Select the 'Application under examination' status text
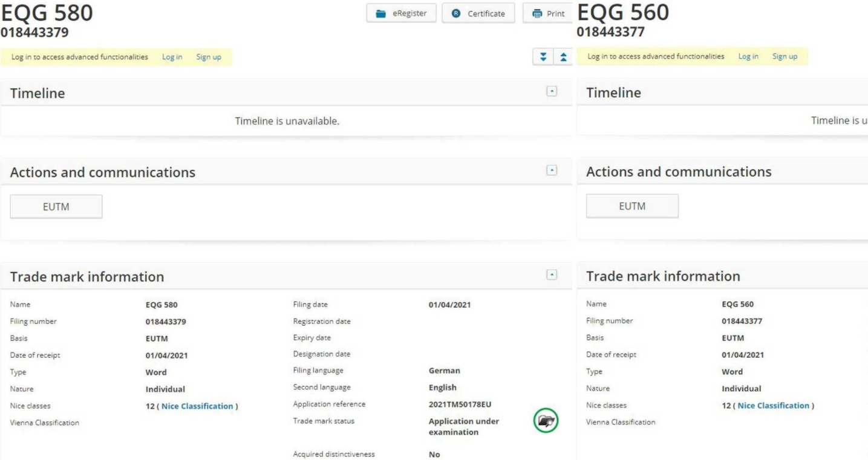868x460 pixels. pos(463,427)
